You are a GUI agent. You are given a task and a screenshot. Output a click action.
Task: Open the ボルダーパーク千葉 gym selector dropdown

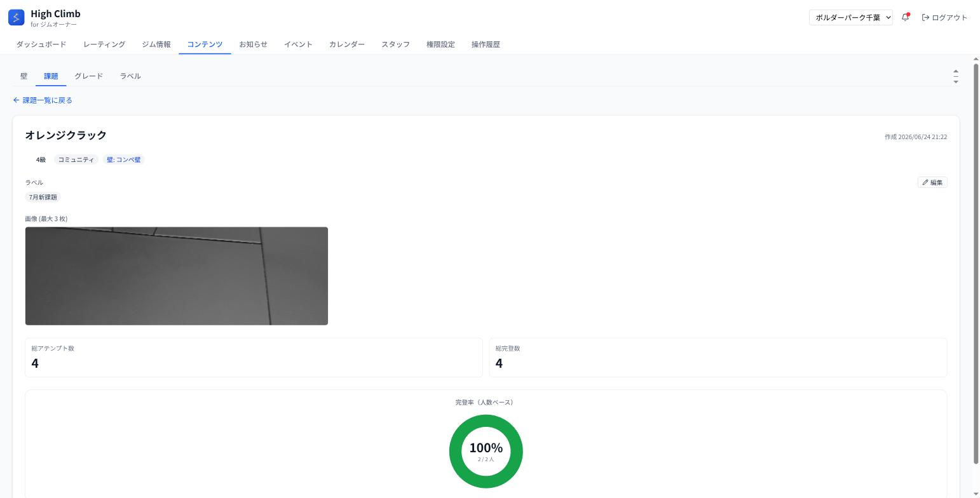(851, 17)
